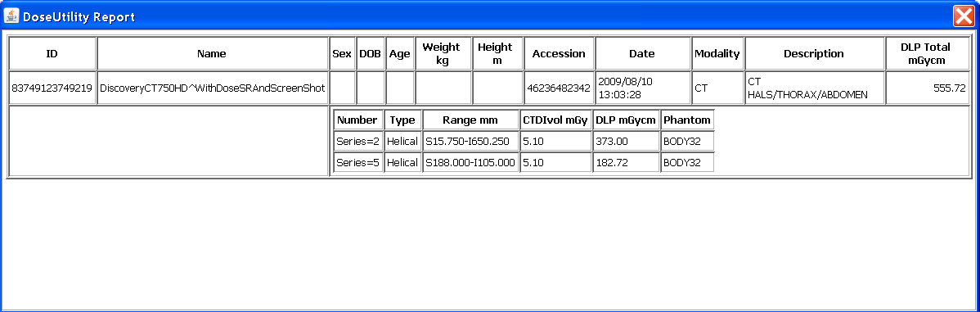This screenshot has height=312, width=980.
Task: Select range S188.000-I105.000
Action: tap(470, 163)
